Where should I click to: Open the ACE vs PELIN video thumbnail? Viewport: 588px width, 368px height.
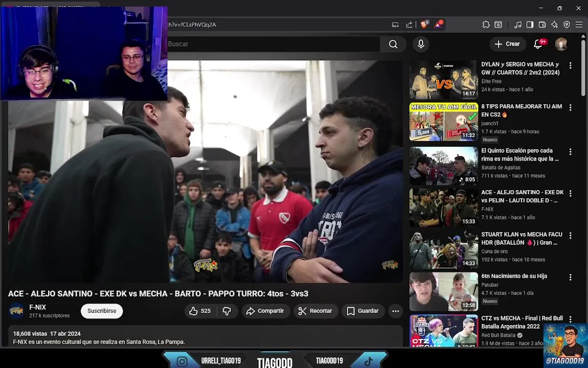pos(444,208)
